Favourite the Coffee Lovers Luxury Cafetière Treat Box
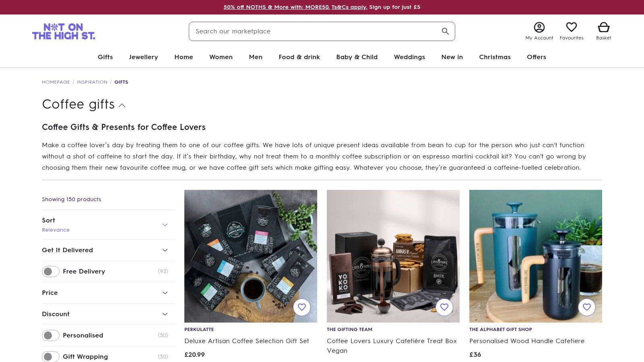Viewport: 644px width, 362px height. [x=444, y=307]
